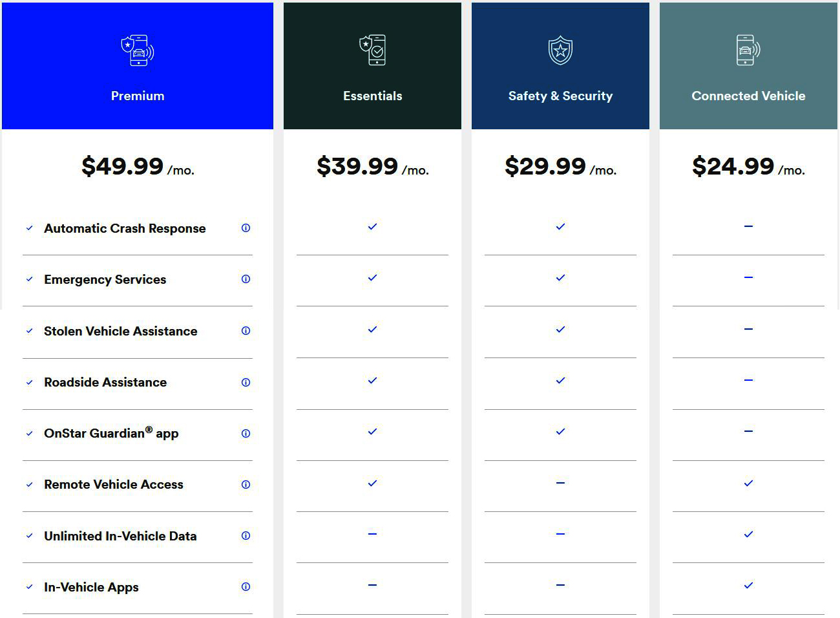
Task: Show info for Roadside Assistance
Action: click(246, 382)
